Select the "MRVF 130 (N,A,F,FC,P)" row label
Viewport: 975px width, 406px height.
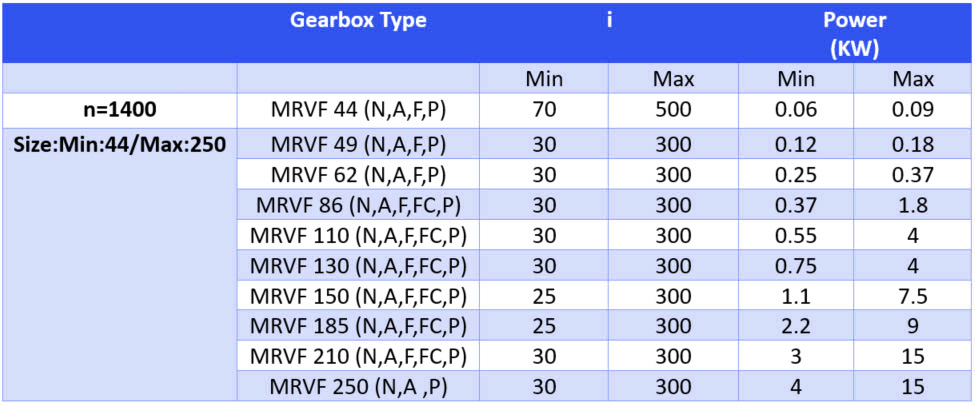click(x=358, y=265)
